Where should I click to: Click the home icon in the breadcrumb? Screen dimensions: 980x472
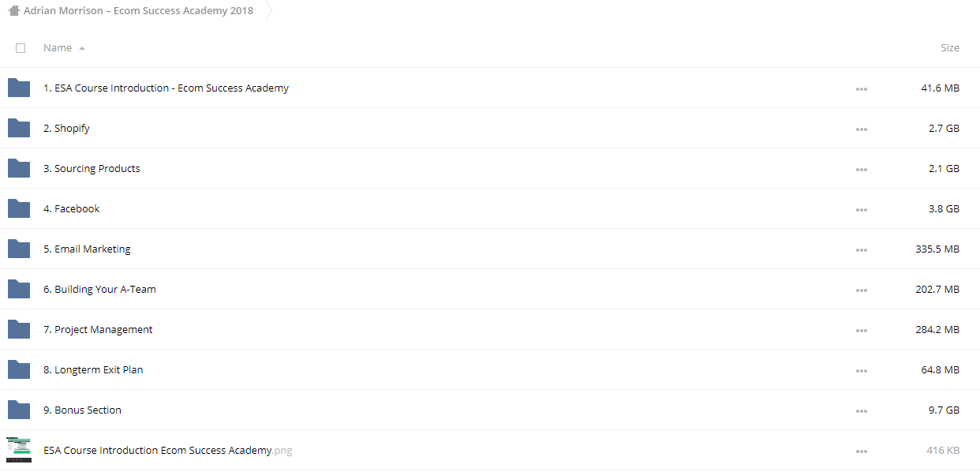coord(13,11)
